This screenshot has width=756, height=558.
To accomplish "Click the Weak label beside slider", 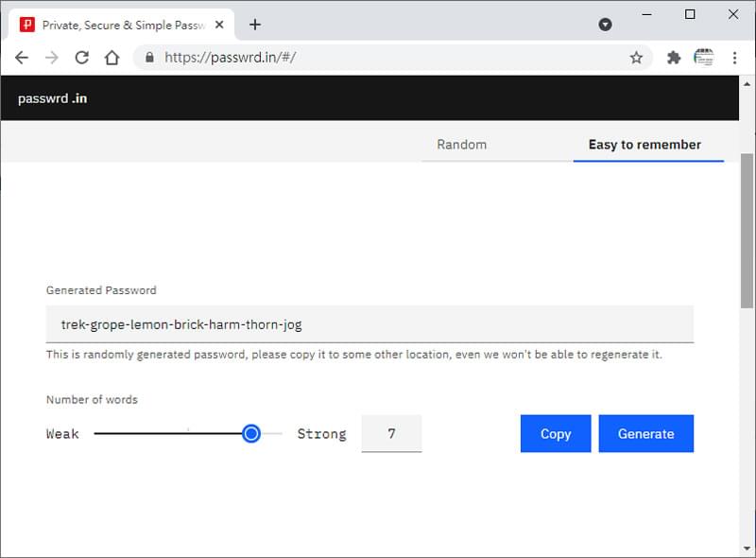I will [x=62, y=433].
